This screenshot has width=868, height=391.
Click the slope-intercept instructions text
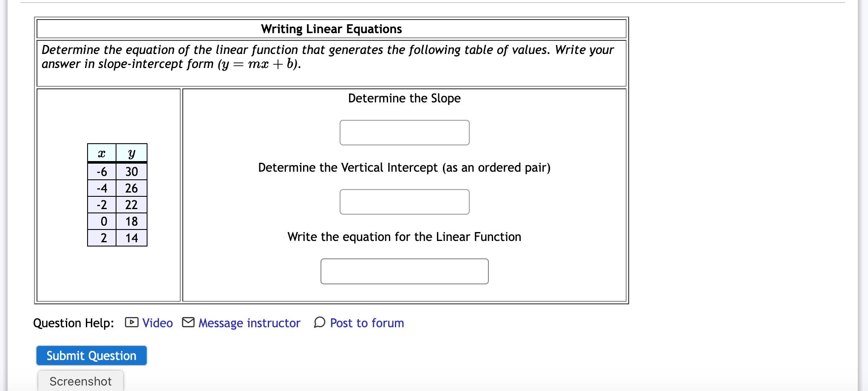[327, 57]
